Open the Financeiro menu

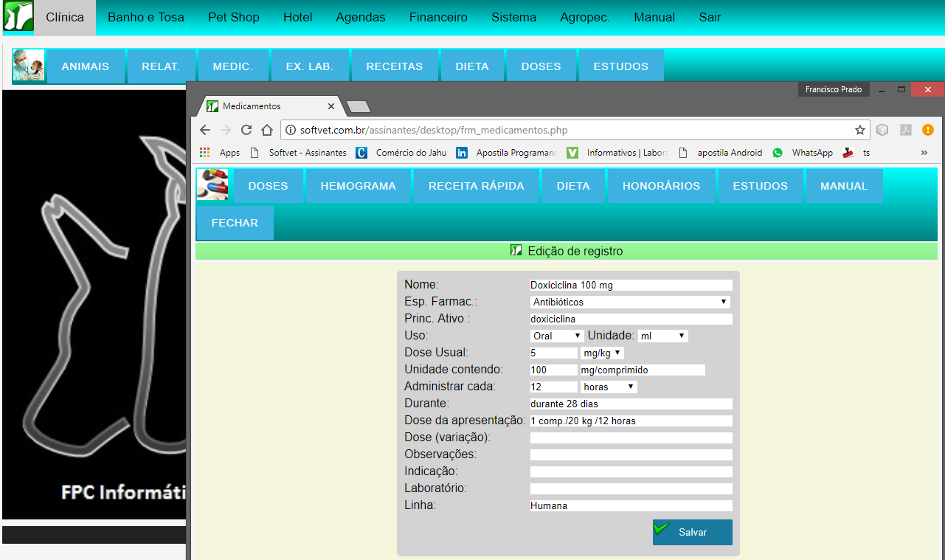[438, 17]
